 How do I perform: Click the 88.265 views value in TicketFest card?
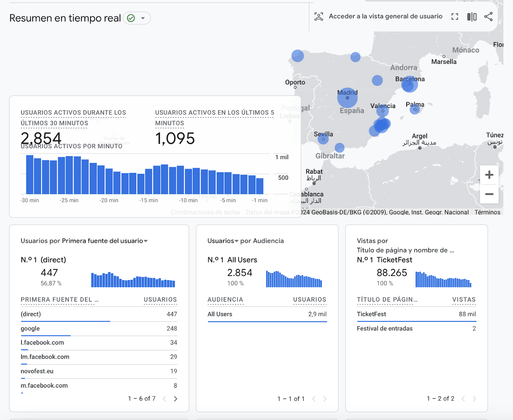click(x=392, y=273)
